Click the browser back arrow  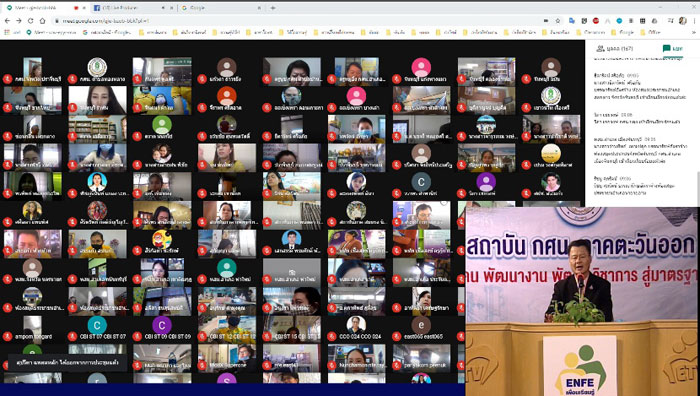7,21
